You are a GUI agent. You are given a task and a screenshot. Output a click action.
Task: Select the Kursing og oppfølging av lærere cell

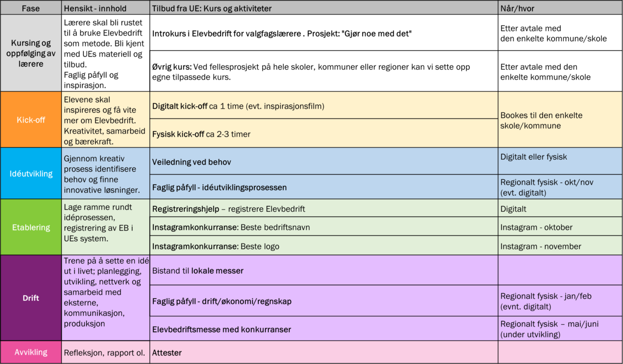pyautogui.click(x=31, y=53)
